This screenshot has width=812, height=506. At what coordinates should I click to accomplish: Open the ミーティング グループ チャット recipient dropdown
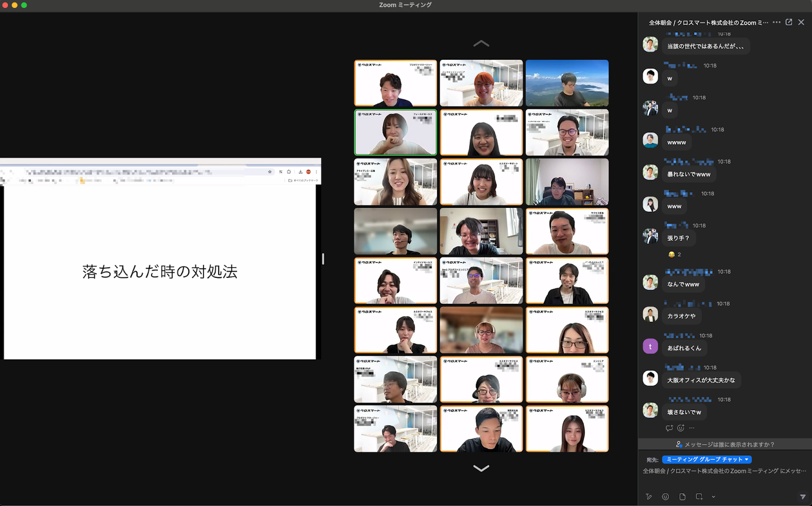707,459
